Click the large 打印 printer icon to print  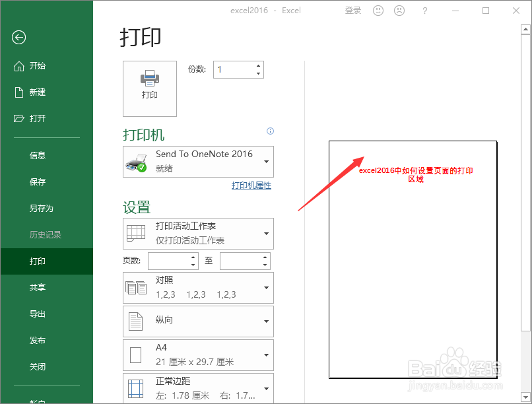click(x=149, y=88)
